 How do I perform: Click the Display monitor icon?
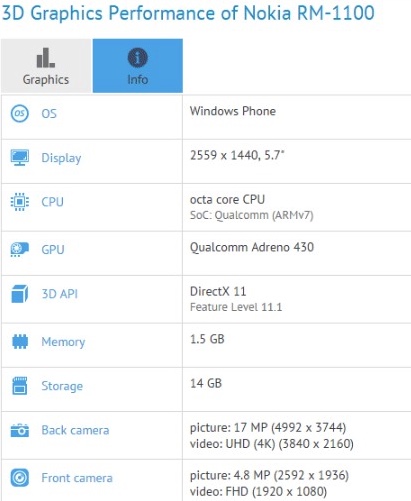point(20,158)
